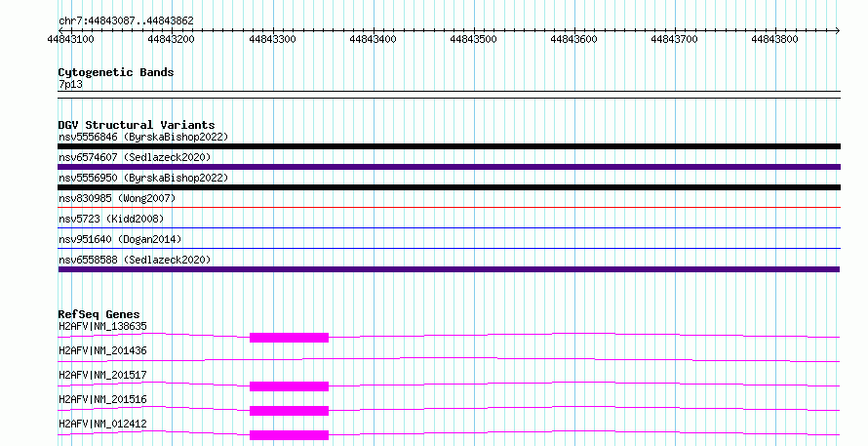Image resolution: width=868 pixels, height=446 pixels.
Task: Click ruler position label 44843400
Action: (x=374, y=39)
